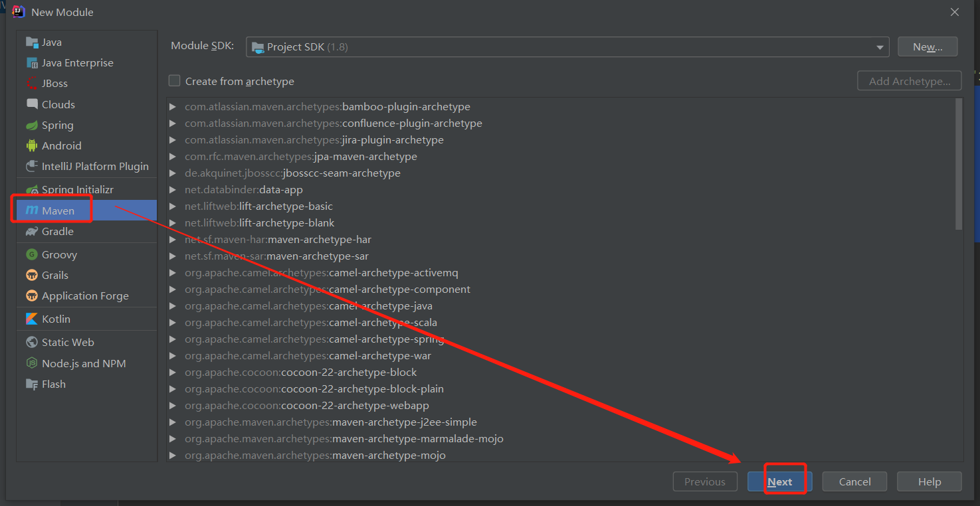This screenshot has height=506, width=980.
Task: Close the New Module dialog
Action: 955,12
